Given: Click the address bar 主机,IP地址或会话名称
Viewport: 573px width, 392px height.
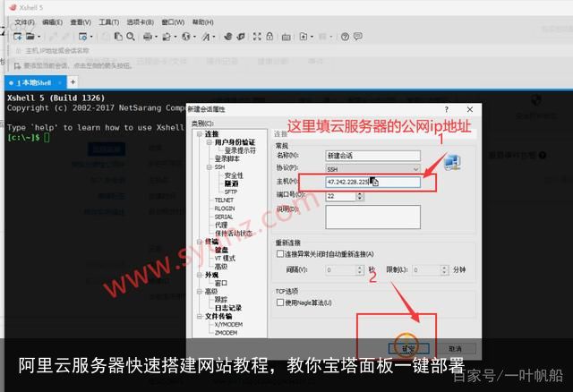Looking at the screenshot, I should point(56,50).
